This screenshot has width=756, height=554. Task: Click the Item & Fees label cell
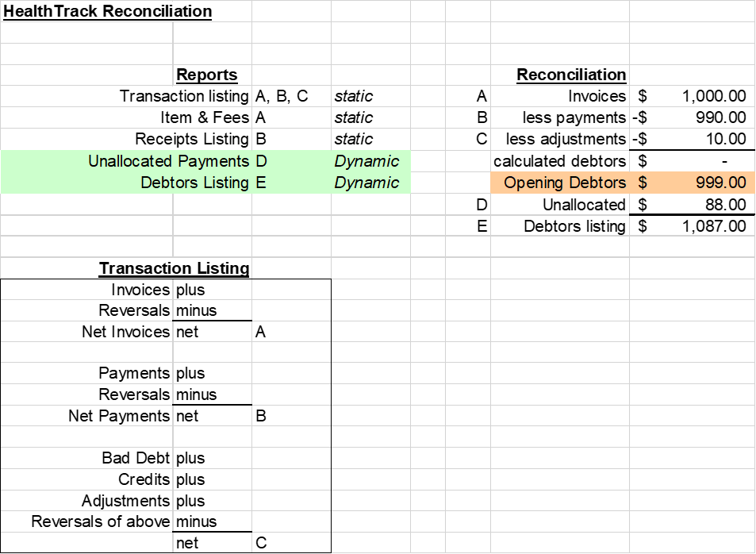[x=126, y=117]
